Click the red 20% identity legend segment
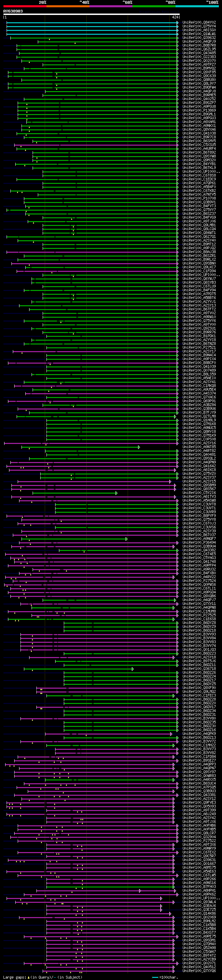 pos(25,6)
